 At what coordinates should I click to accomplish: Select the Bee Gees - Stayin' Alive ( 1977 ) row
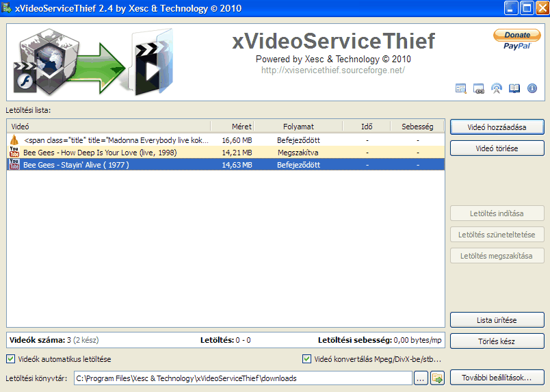[x=226, y=165]
